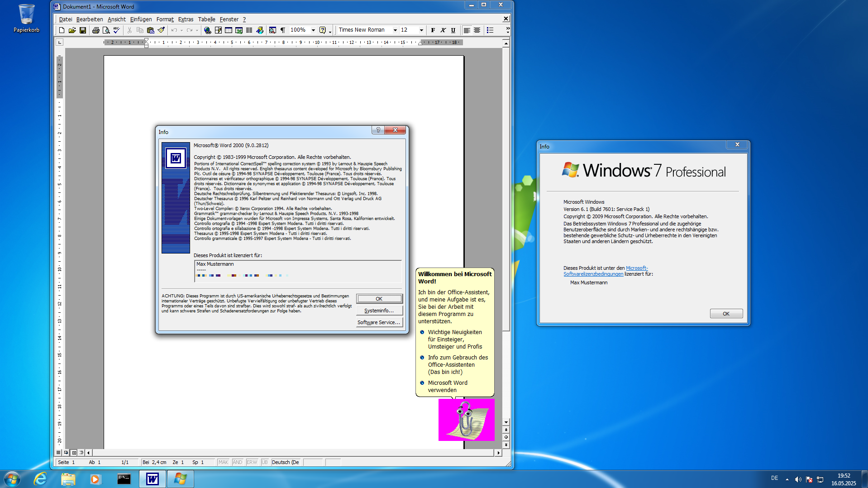Toggle MAK macro recording in status bar
868x488 pixels.
click(x=224, y=462)
